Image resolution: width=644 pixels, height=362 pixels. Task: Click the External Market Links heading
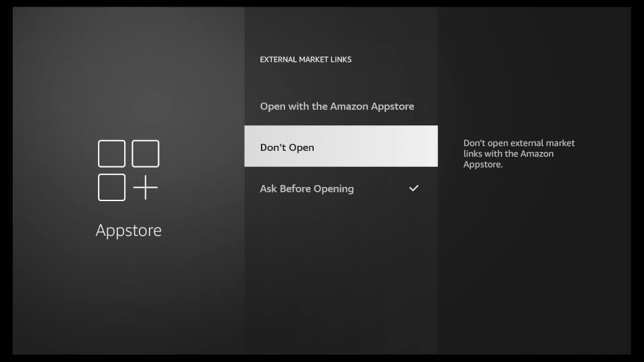tap(306, 60)
